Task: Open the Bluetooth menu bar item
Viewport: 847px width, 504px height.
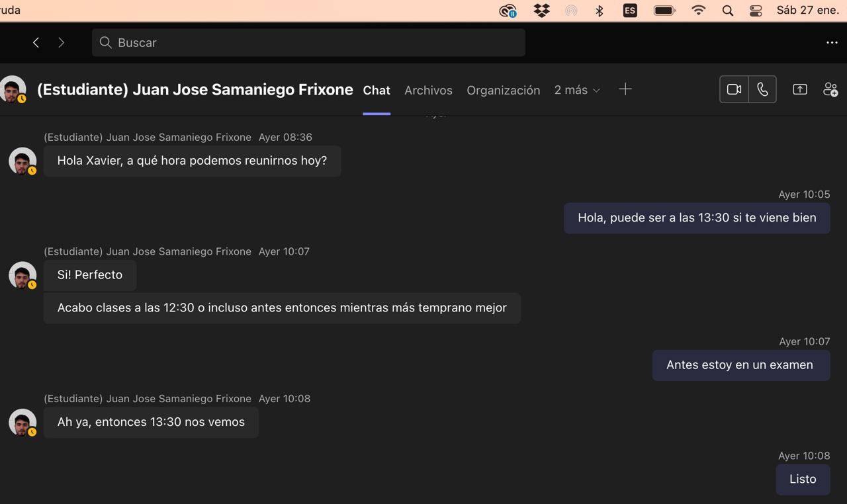Action: pyautogui.click(x=600, y=11)
